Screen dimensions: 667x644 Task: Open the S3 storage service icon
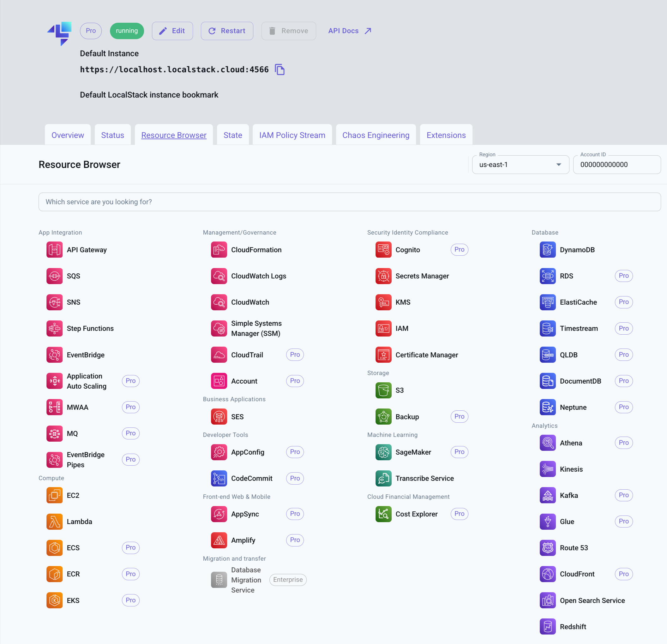383,391
